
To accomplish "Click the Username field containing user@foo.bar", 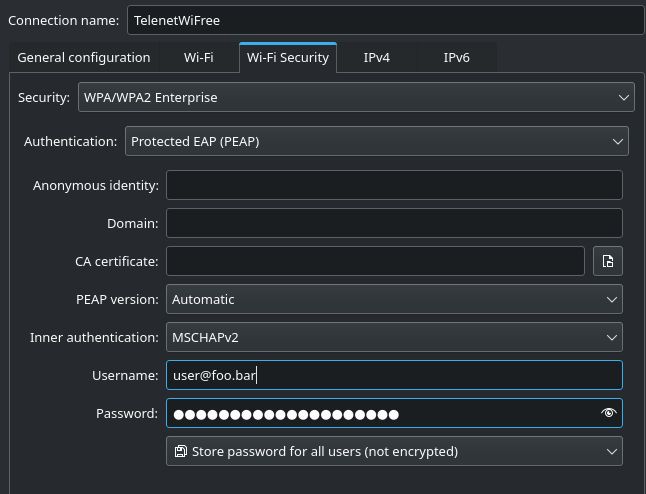I will tap(394, 375).
